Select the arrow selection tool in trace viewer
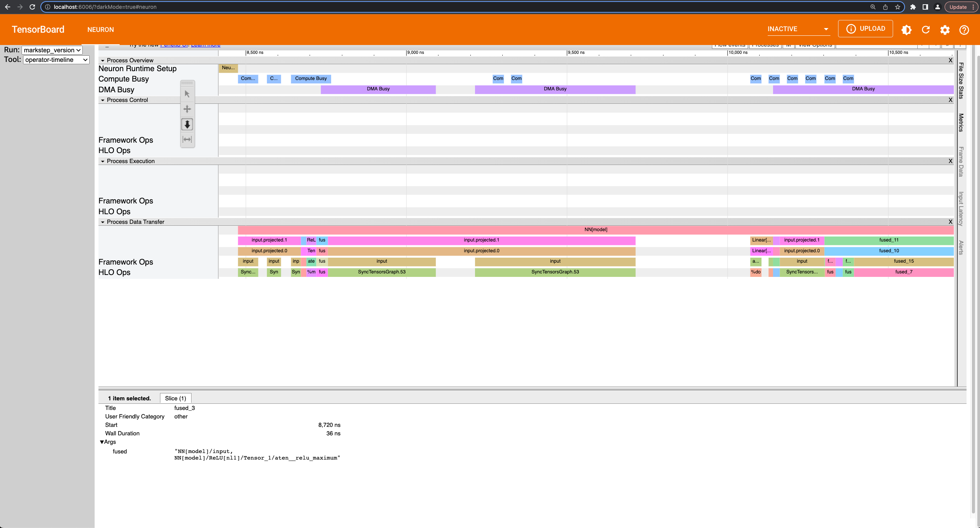The image size is (980, 528). click(x=187, y=93)
